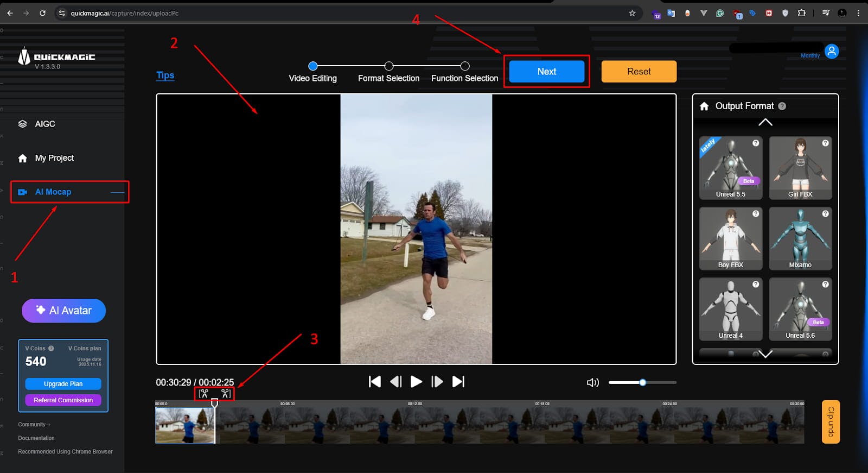This screenshot has width=868, height=473.
Task: Go back in browser
Action: [x=10, y=13]
